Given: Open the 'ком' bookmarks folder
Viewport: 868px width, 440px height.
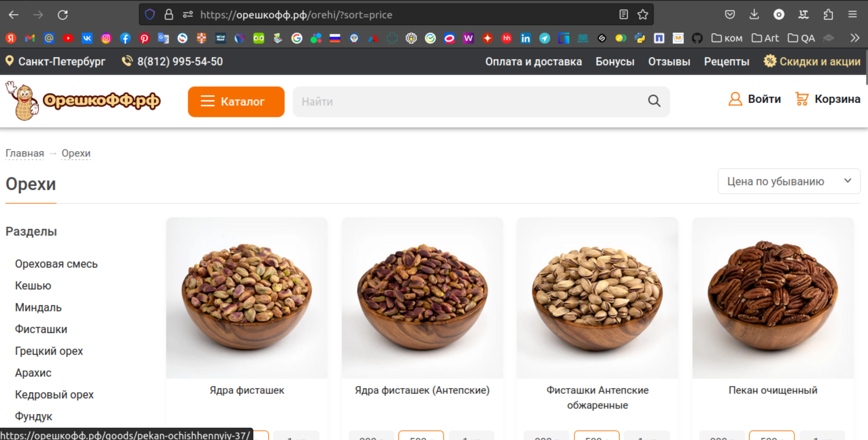Looking at the screenshot, I should (727, 38).
